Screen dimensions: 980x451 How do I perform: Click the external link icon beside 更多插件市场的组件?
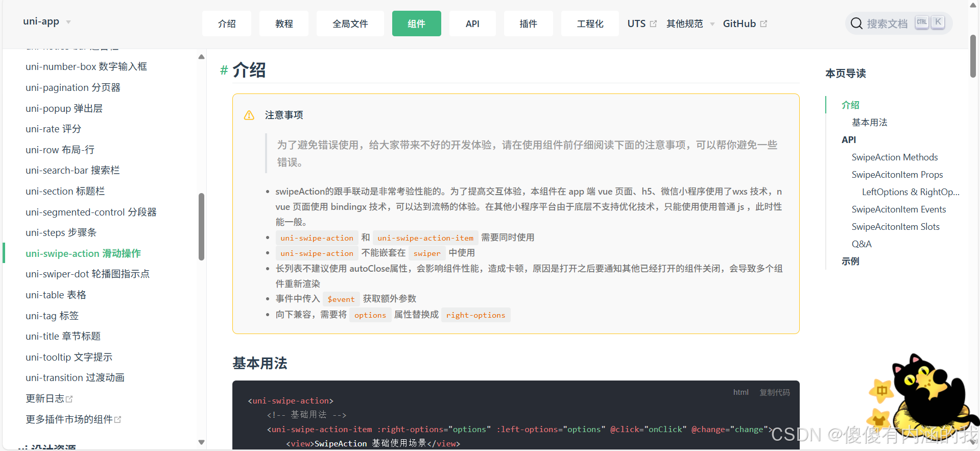coord(118,419)
